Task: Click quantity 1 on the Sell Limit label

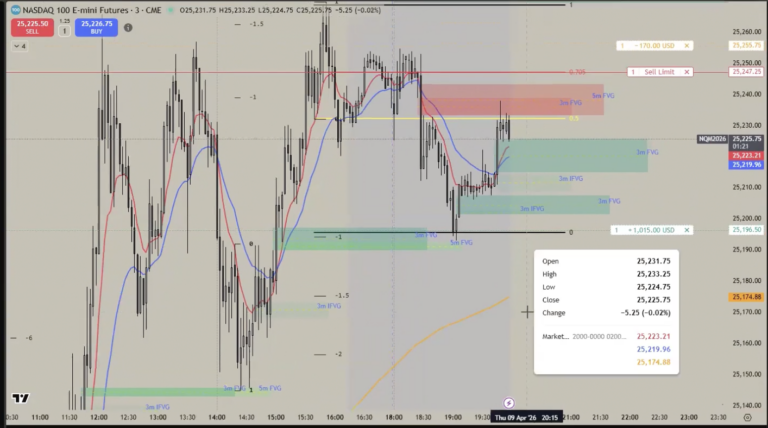Action: [x=633, y=72]
